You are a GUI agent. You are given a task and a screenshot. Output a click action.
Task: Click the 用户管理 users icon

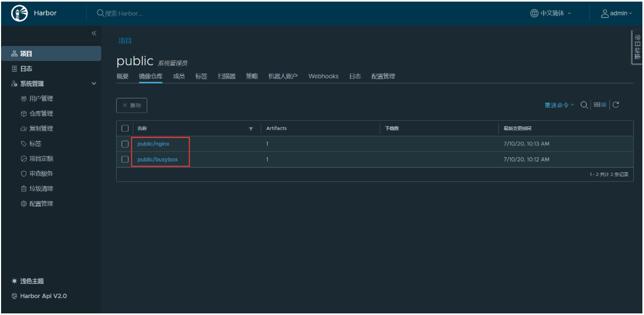click(24, 99)
